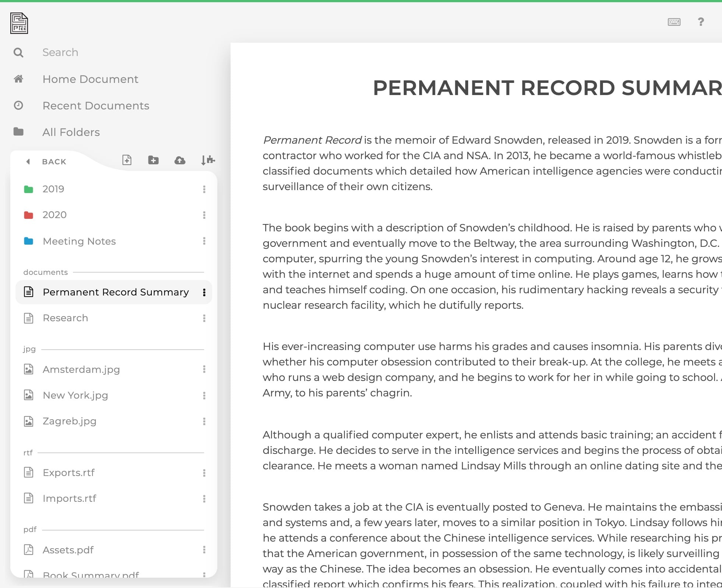Open Recent Documents

[x=96, y=106]
